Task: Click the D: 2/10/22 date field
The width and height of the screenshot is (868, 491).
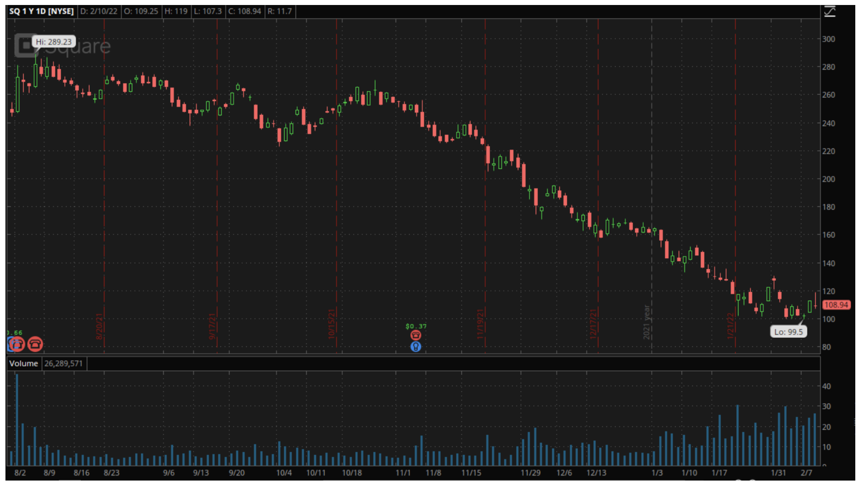Action: [x=99, y=11]
